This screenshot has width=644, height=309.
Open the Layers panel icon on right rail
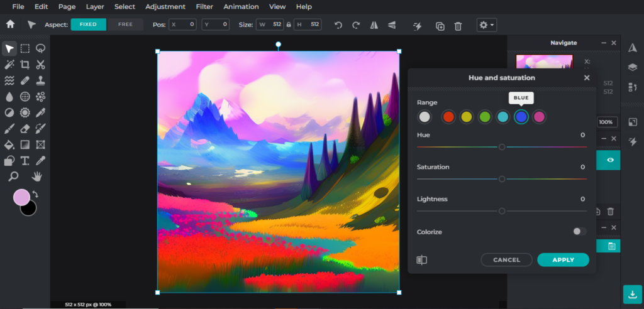633,67
